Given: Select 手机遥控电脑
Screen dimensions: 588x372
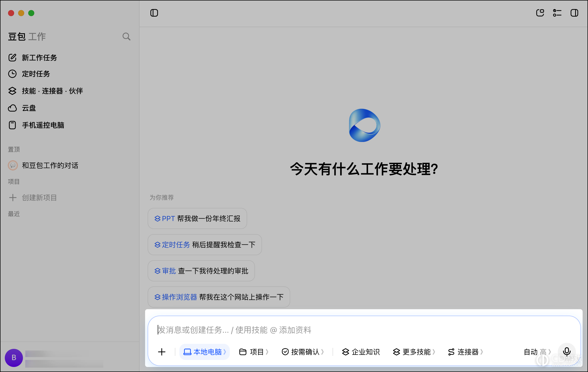Looking at the screenshot, I should click(36, 125).
